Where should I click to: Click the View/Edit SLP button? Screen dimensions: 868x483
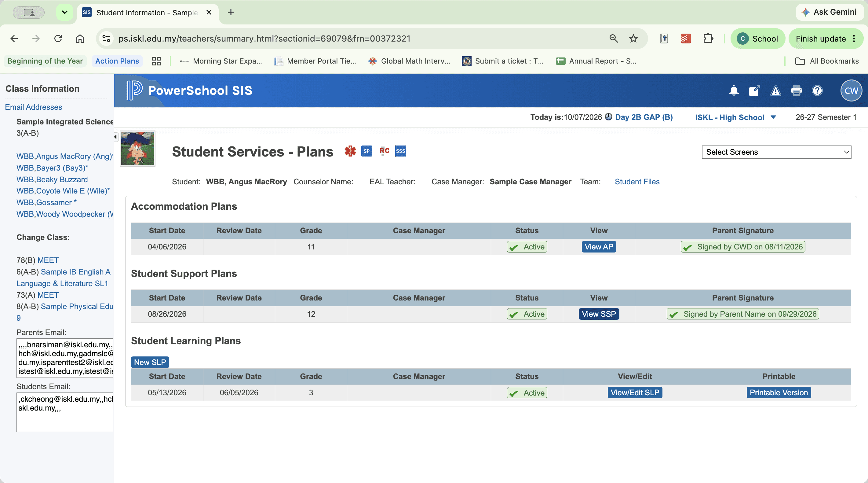[x=635, y=392]
